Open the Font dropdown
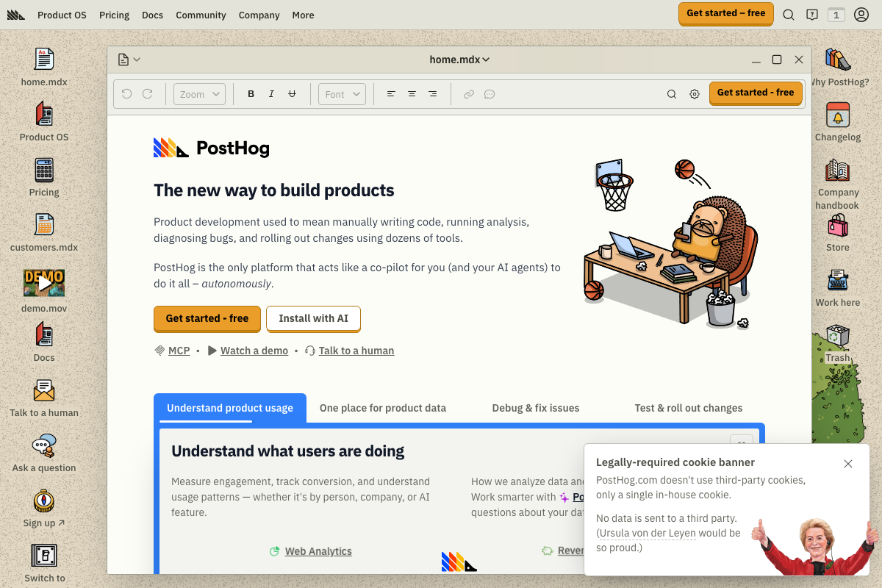Image resolution: width=882 pixels, height=588 pixels. point(343,94)
